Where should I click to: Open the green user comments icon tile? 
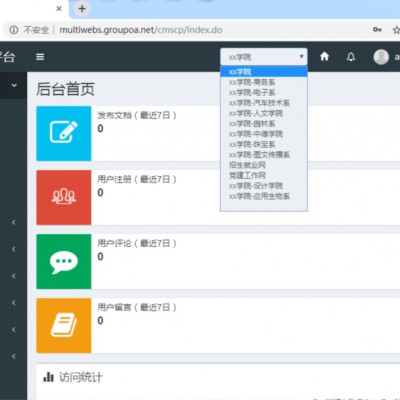pyautogui.click(x=64, y=261)
